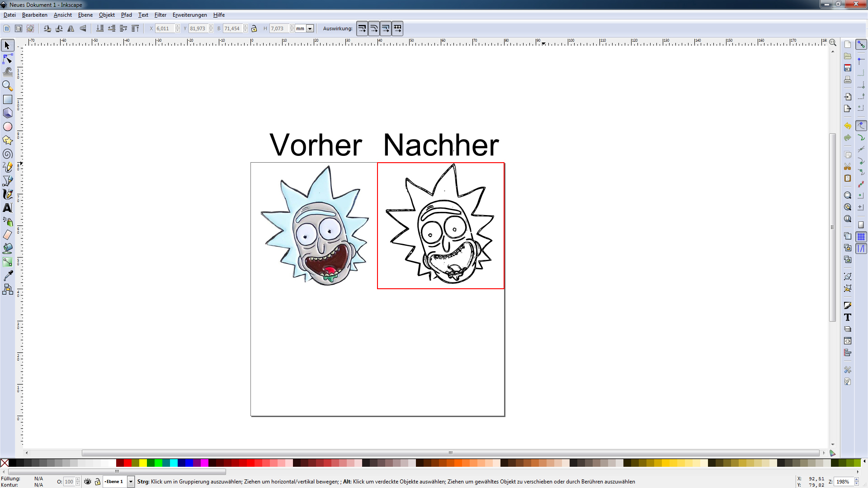868x488 pixels.
Task: Increase the zoom Z stepper
Action: click(x=856, y=479)
